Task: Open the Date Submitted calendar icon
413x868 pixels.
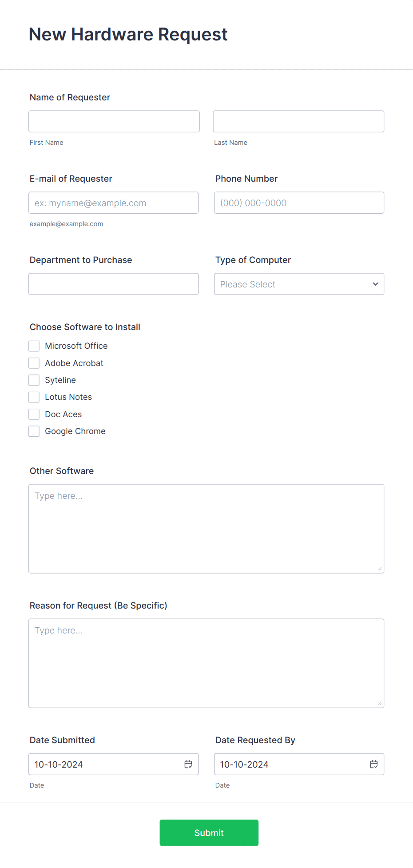Action: click(188, 764)
